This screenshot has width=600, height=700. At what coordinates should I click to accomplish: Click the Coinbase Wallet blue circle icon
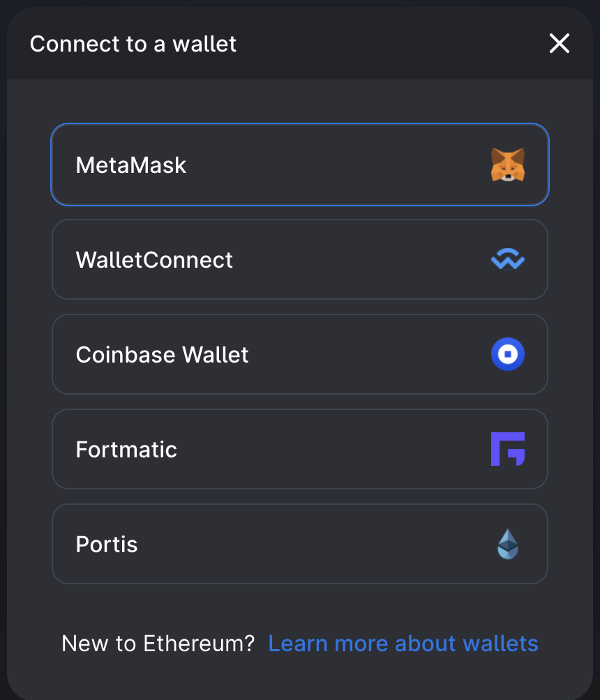click(x=508, y=354)
